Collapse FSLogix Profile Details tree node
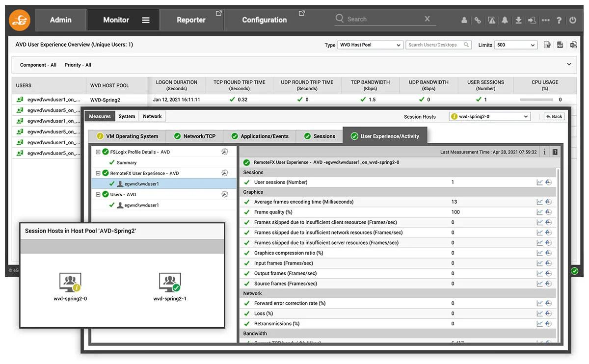 [98, 152]
